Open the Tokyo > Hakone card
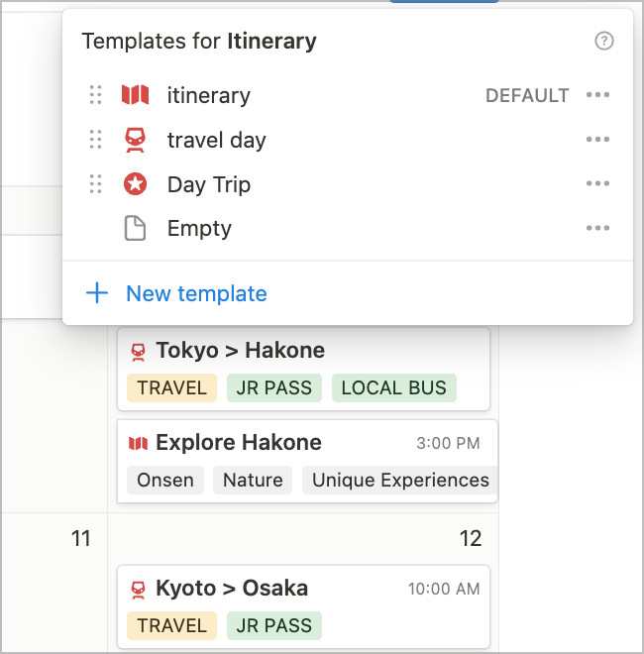Image resolution: width=644 pixels, height=654 pixels. [303, 370]
